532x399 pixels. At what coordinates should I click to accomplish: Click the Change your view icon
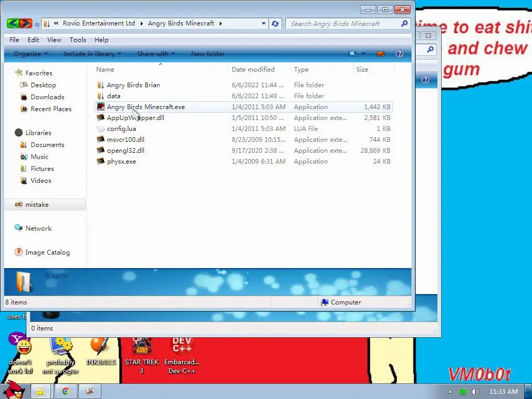pyautogui.click(x=353, y=54)
